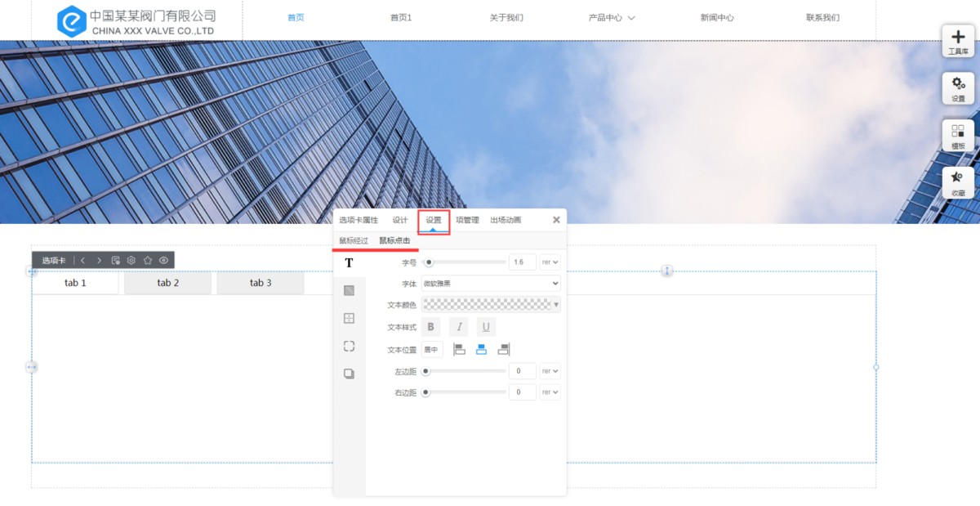Click the gear icon in the 选项卡 toolbar
The width and height of the screenshot is (980, 506).
[x=131, y=260]
